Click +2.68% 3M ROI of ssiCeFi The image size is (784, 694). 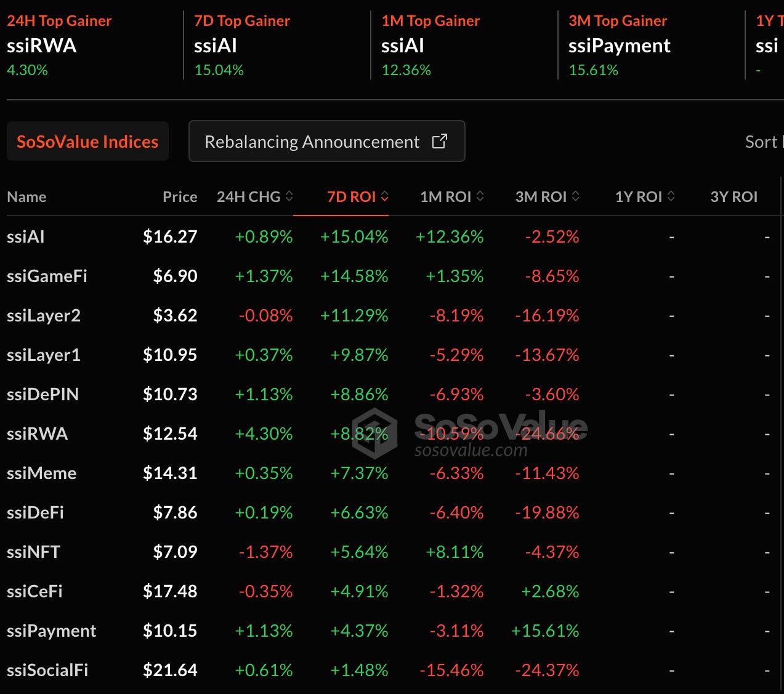point(550,591)
